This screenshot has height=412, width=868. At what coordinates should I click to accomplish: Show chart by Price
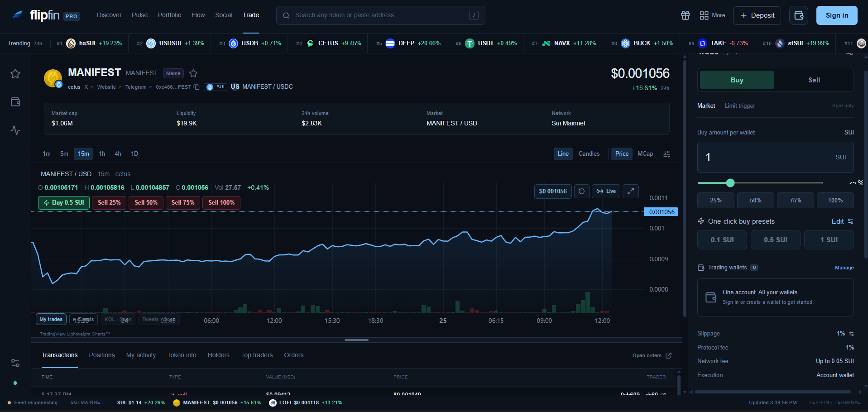622,154
